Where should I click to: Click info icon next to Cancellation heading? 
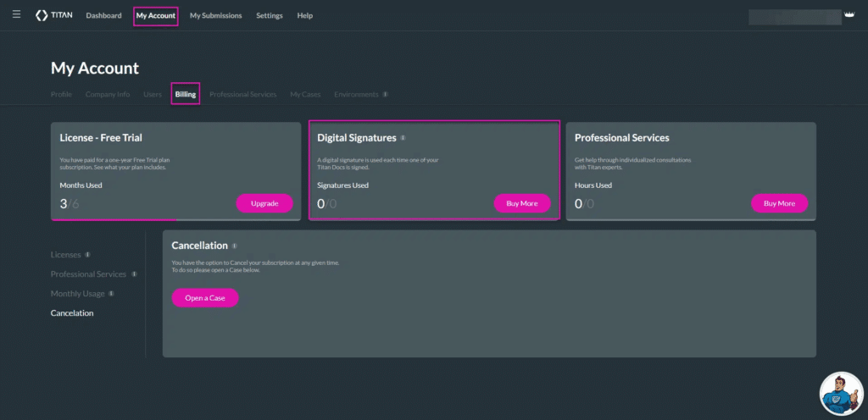[x=234, y=246]
